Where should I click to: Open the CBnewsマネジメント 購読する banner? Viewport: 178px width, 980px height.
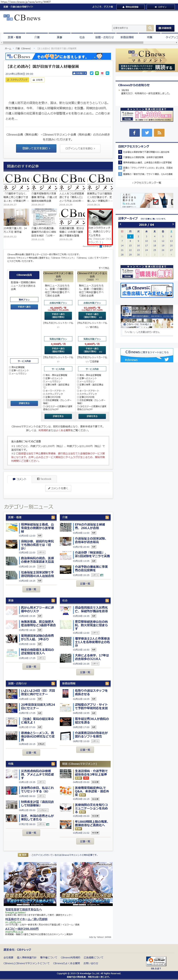pos(146,61)
